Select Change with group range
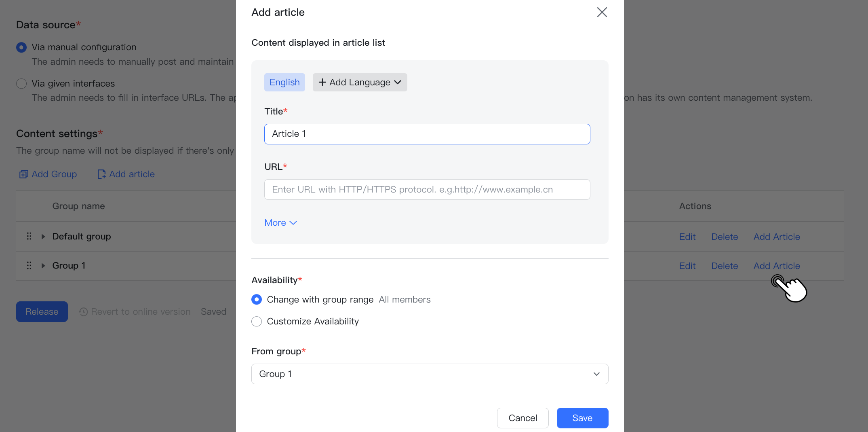 257,299
